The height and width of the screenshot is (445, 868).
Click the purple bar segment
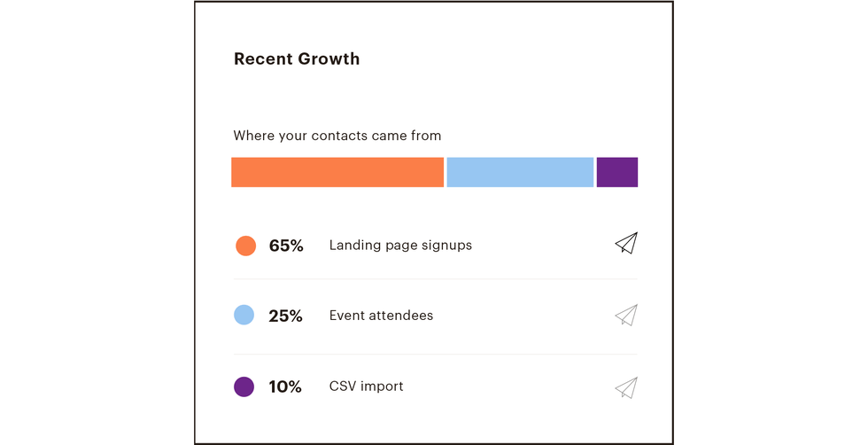point(616,172)
